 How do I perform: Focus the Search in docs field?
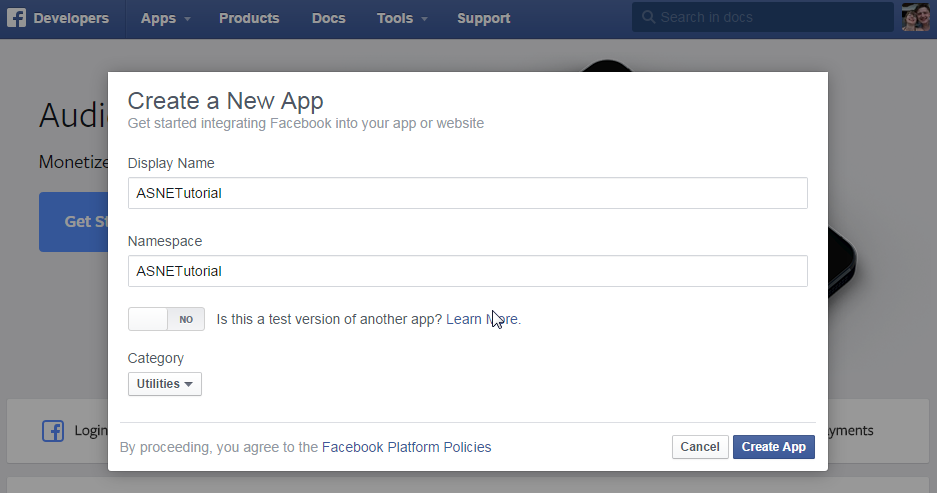click(x=763, y=17)
